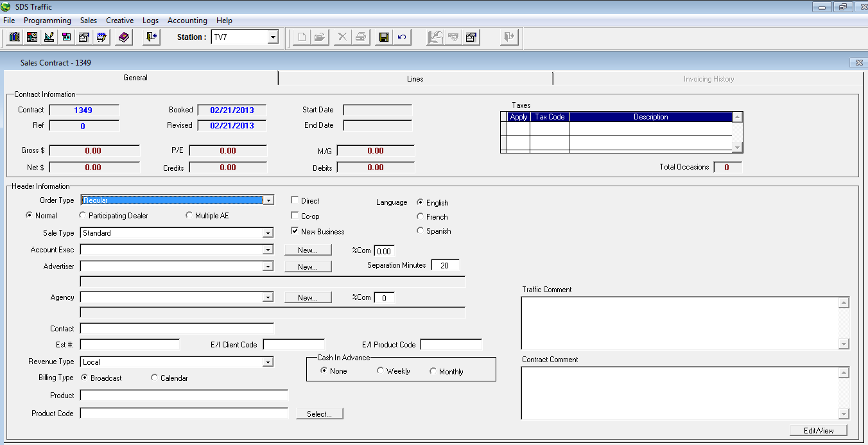
Task: Open the Accounting menu
Action: (x=187, y=21)
